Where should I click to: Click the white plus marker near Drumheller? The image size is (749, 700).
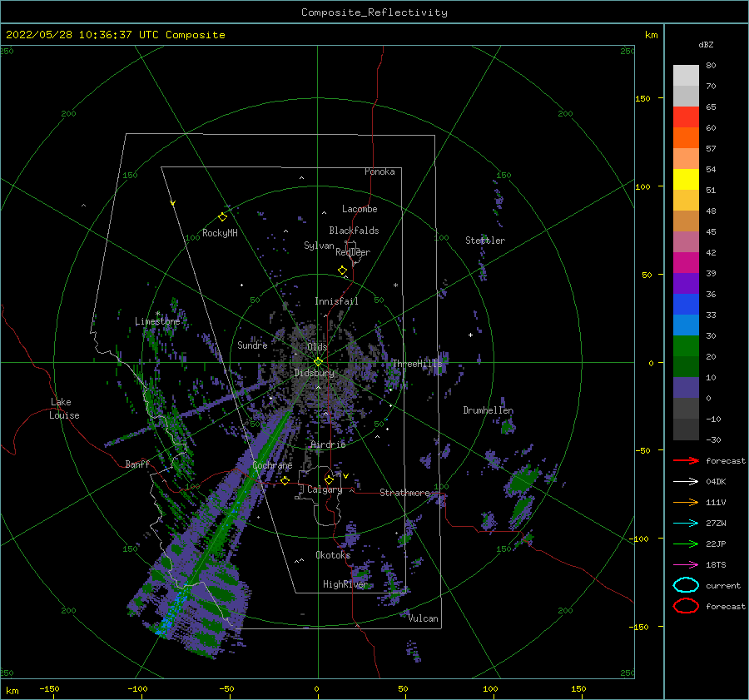470,335
